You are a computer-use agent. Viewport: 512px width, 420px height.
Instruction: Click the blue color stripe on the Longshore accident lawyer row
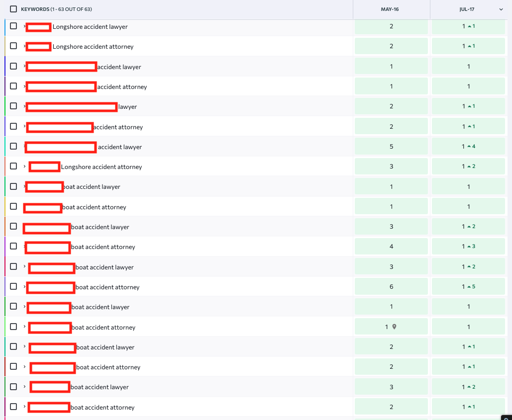pos(5,27)
